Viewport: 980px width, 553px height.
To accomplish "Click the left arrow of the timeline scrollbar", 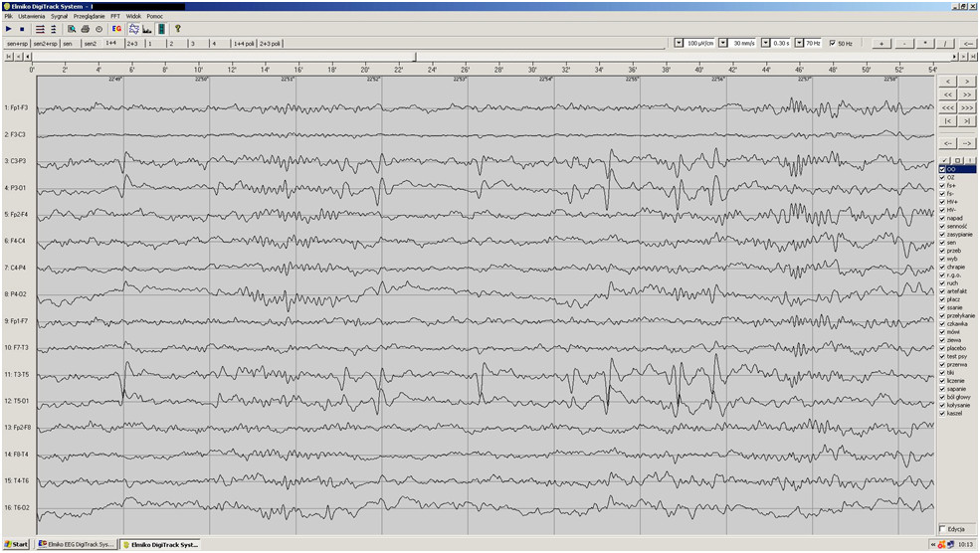I will point(28,57).
